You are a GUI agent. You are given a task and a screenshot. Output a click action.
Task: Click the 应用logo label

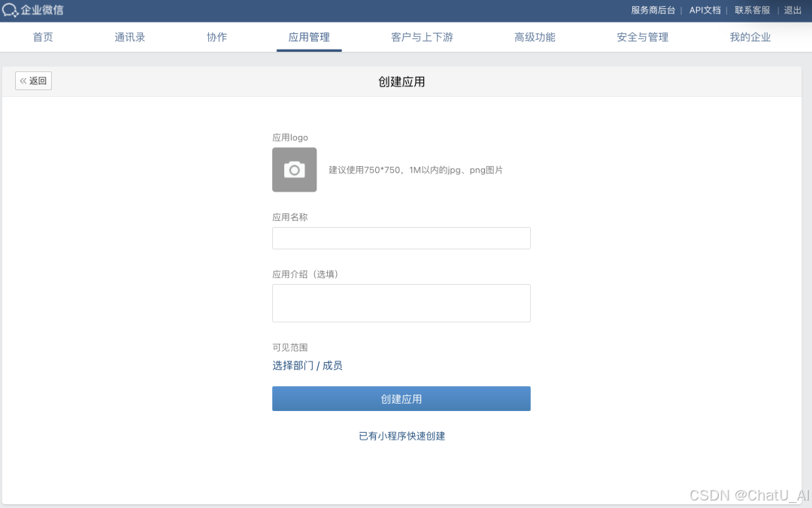click(290, 138)
